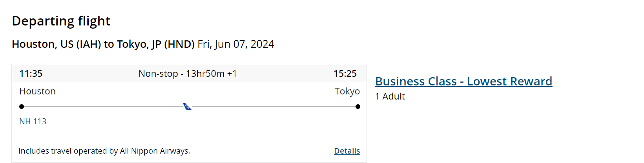
Task: Open the flight Details link
Action: pos(347,151)
